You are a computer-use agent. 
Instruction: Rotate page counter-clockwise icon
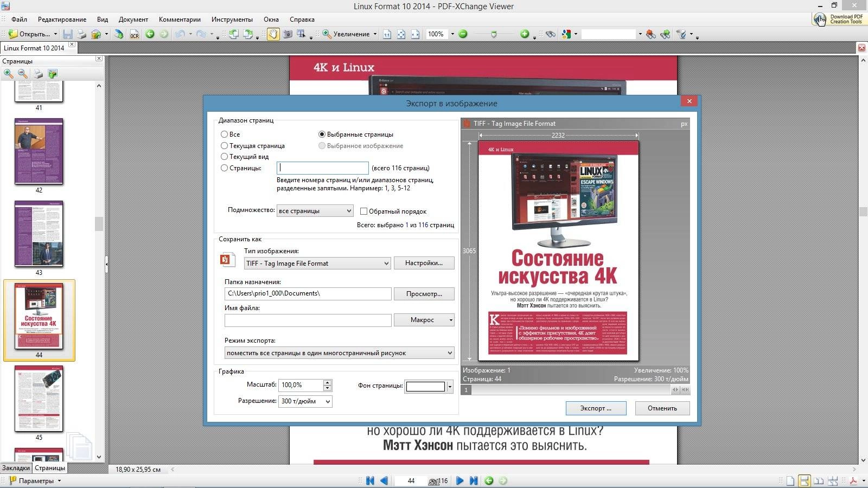point(233,34)
